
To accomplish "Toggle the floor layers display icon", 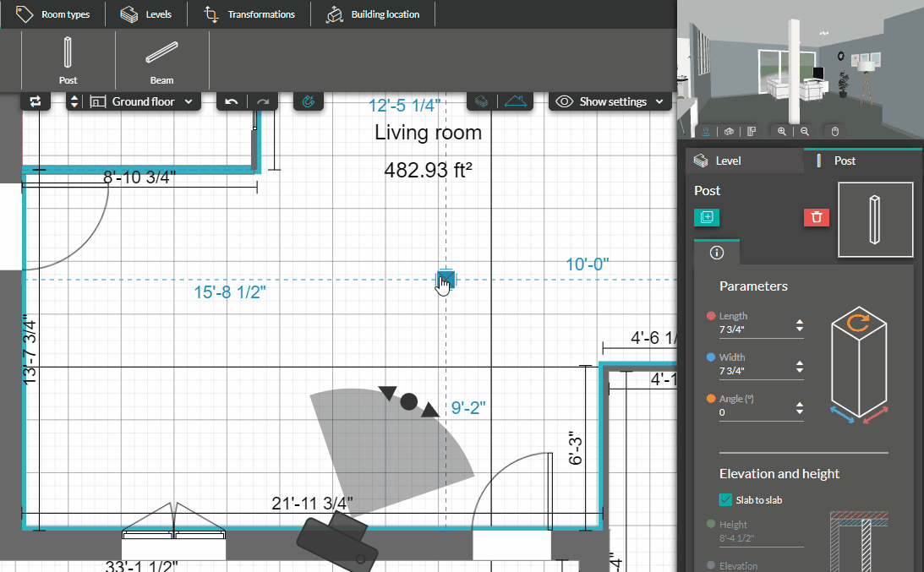I will pos(481,101).
